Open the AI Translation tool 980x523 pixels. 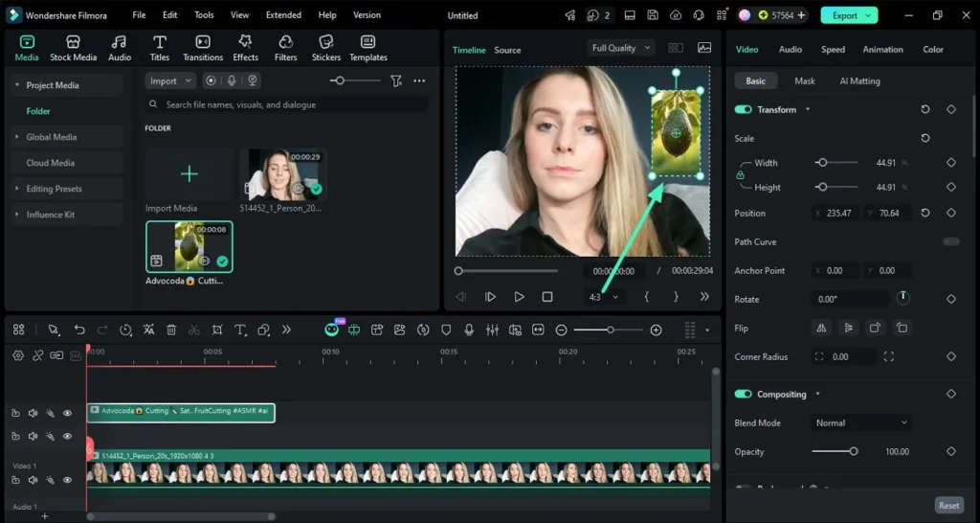(148, 330)
